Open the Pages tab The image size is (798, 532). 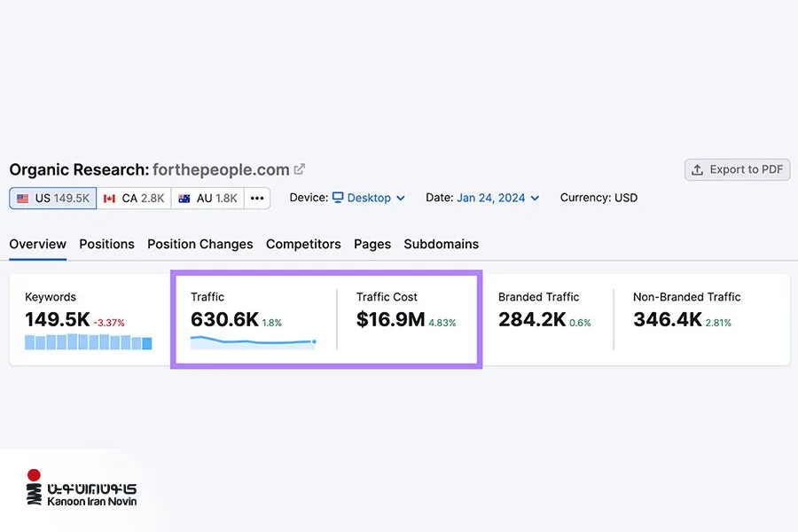[x=372, y=245]
